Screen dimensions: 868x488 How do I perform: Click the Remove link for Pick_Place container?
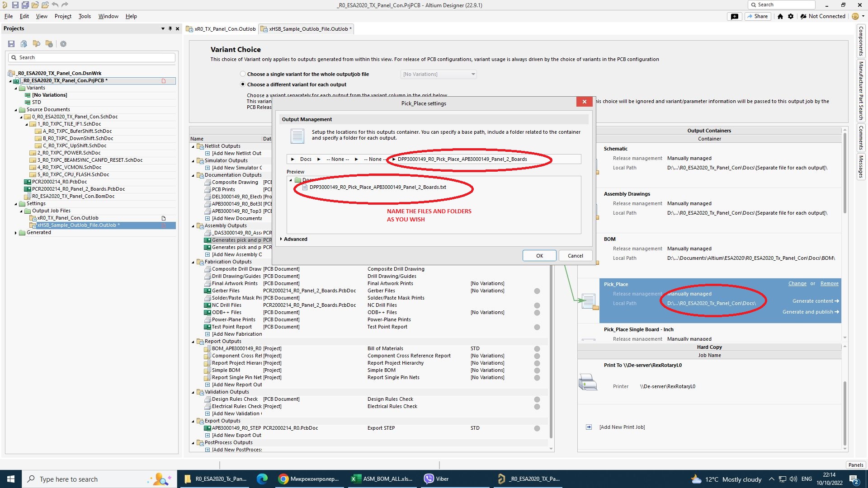tap(829, 284)
